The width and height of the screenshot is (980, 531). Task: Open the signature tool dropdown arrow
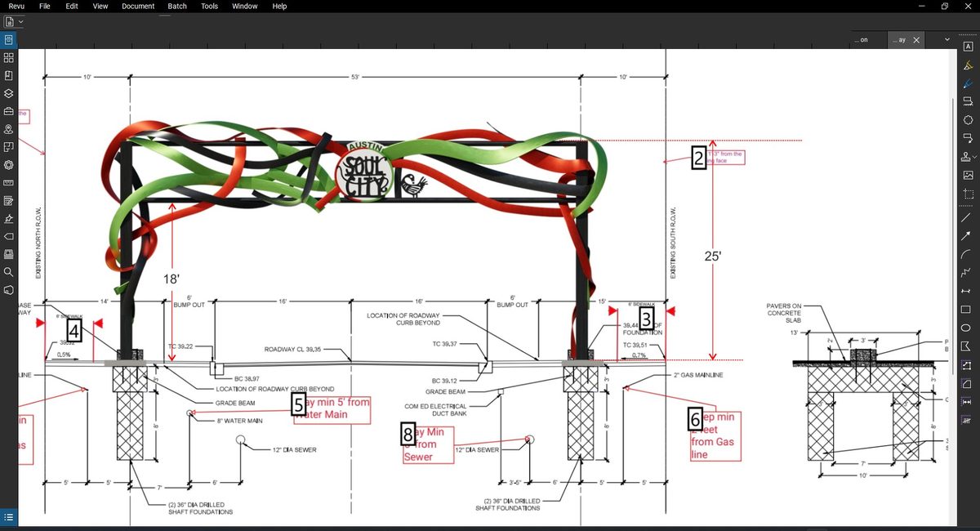pyautogui.click(x=975, y=157)
